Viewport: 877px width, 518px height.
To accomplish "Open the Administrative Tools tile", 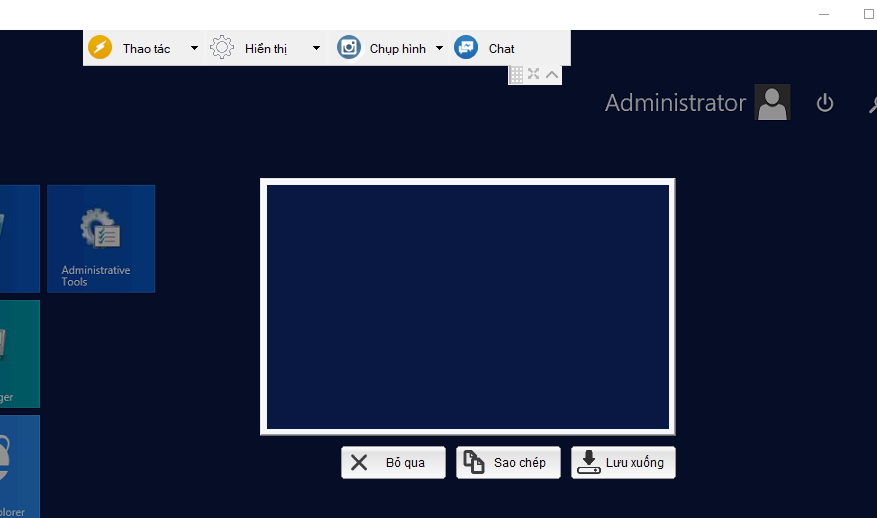I will 101,239.
